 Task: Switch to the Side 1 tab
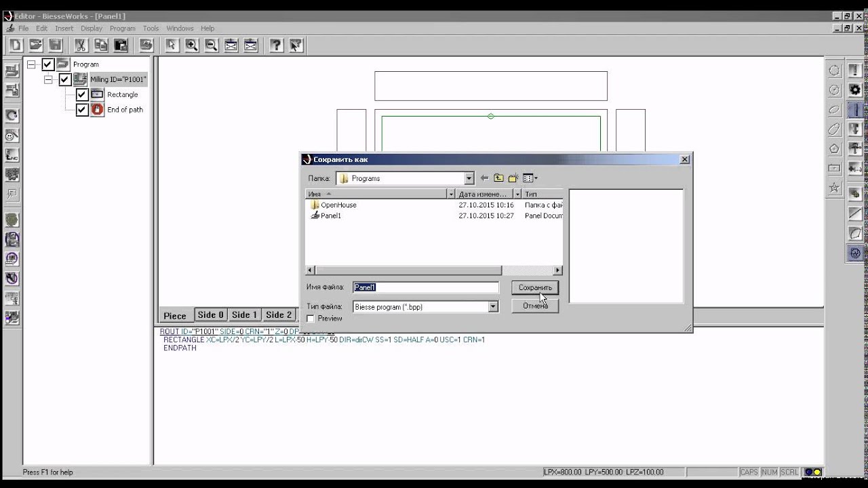244,314
